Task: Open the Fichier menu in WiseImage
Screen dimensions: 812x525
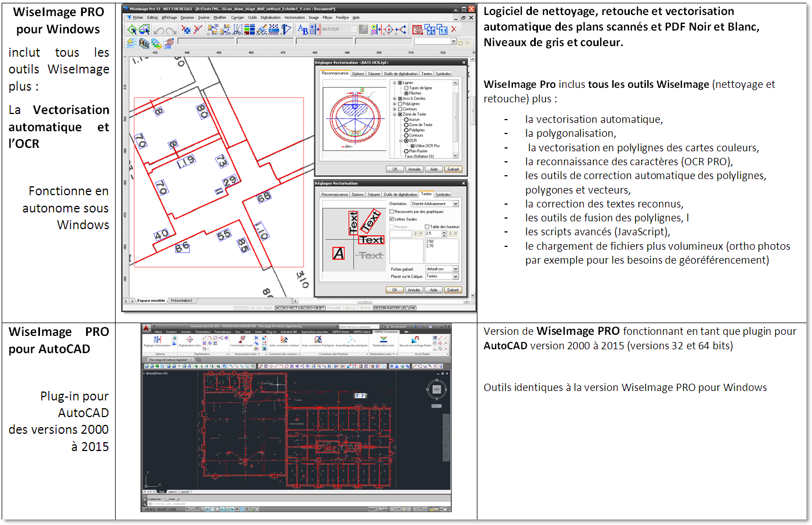Action: click(138, 17)
